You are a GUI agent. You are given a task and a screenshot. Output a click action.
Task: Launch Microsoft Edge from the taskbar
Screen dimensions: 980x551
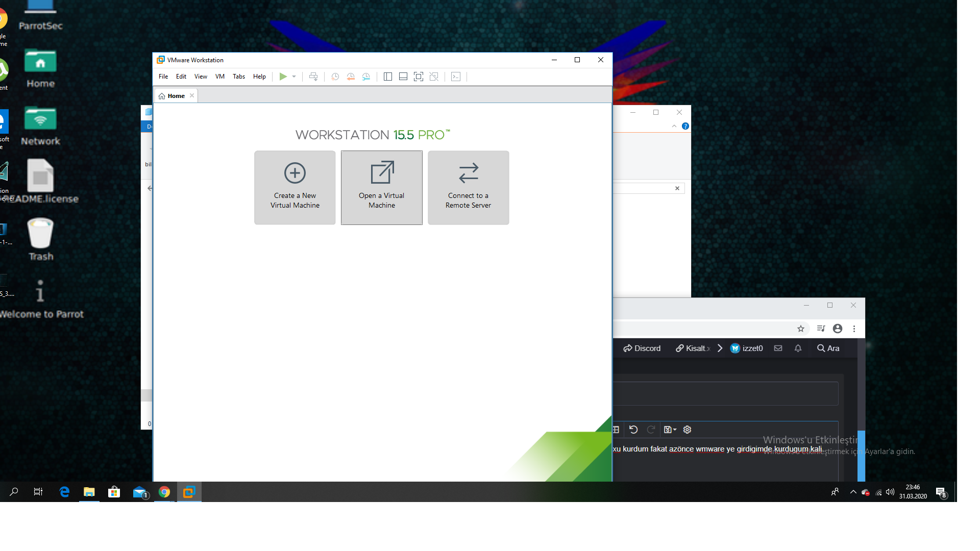pos(64,492)
